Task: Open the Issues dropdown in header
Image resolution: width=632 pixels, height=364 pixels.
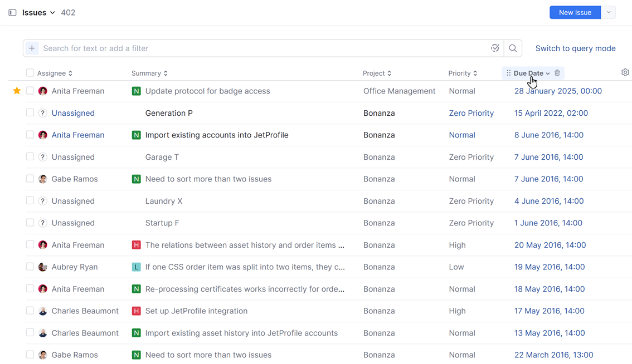Action: click(x=38, y=12)
